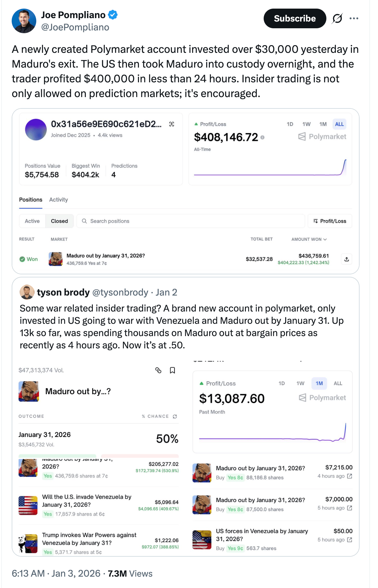Select the Positions tab
This screenshot has width=378, height=588.
[31, 200]
